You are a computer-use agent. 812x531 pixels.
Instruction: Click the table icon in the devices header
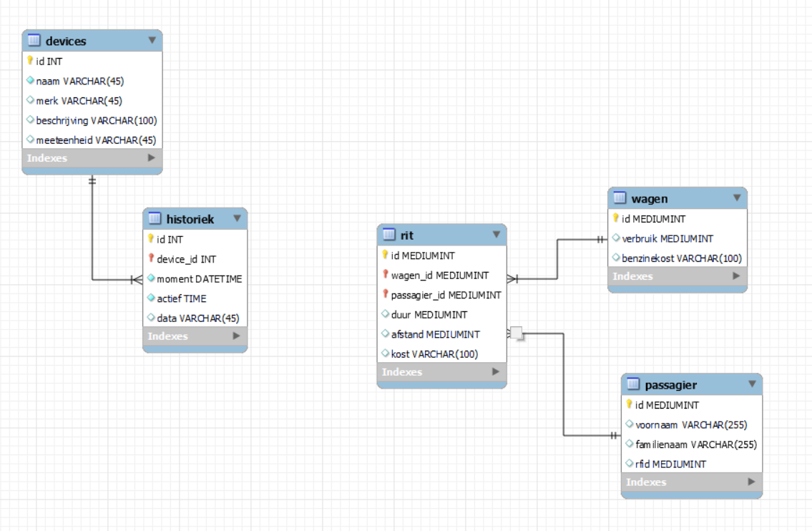(x=32, y=41)
